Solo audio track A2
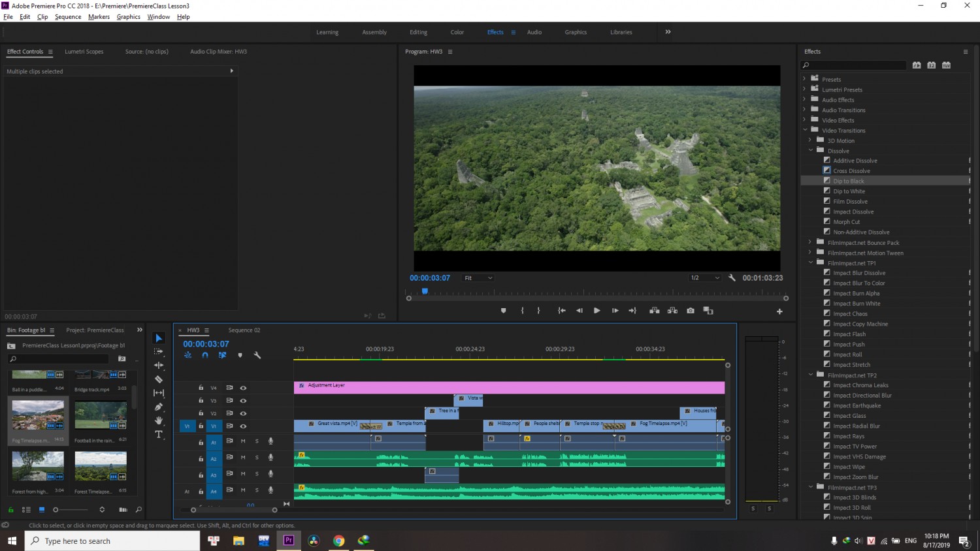 (x=257, y=458)
